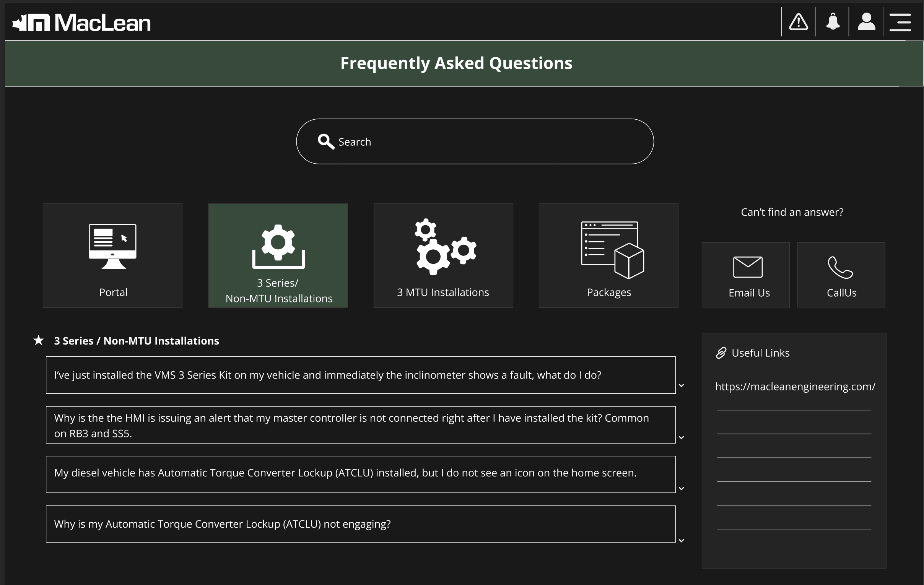The height and width of the screenshot is (585, 924).
Task: Expand the ATCLU icon missing question chevron
Action: [x=682, y=489]
